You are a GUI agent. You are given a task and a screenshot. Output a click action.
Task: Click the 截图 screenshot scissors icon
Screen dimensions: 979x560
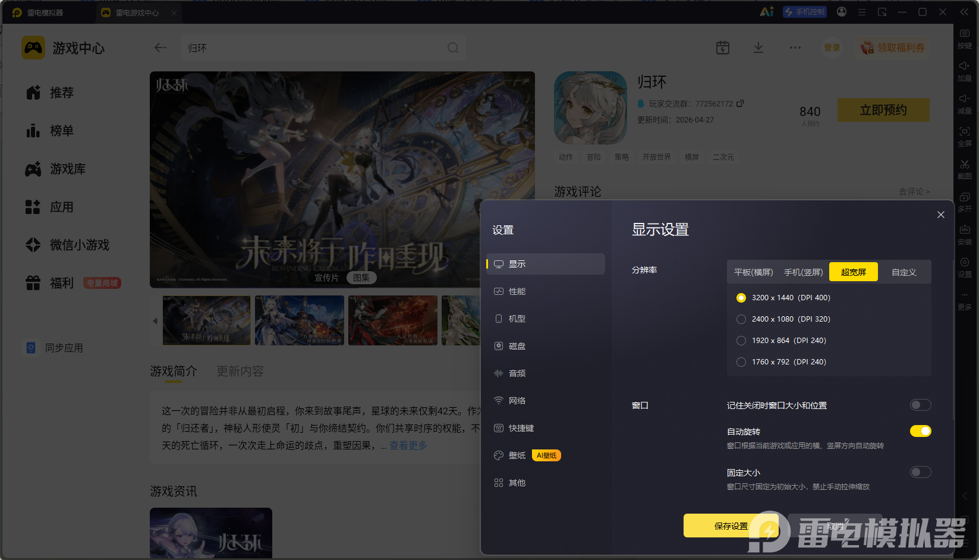[965, 169]
